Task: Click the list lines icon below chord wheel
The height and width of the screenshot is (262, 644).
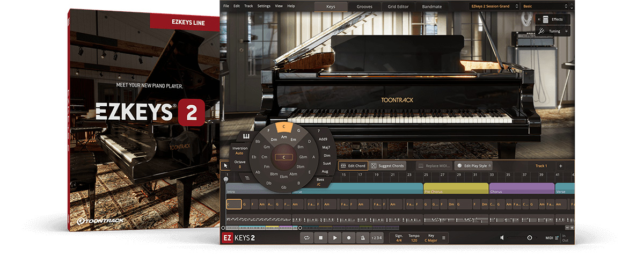Action: pos(247,177)
